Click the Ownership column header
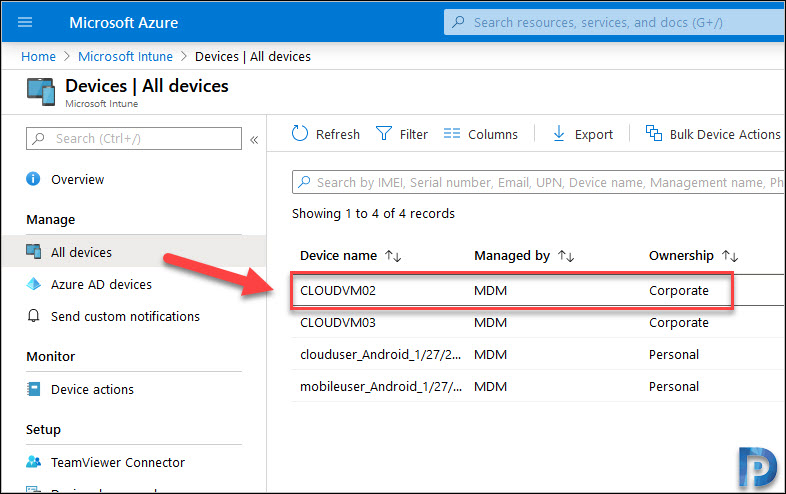Image resolution: width=786 pixels, height=494 pixels. 681,256
